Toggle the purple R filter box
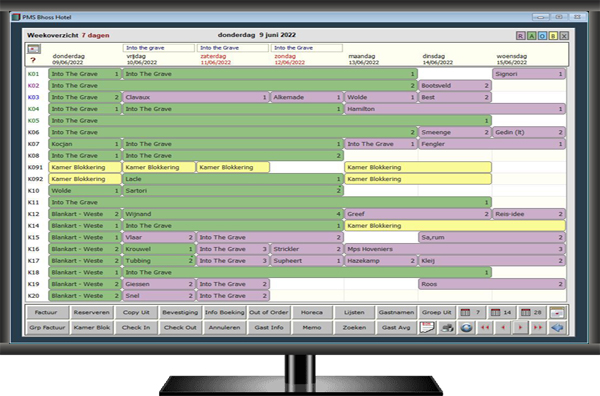Viewport: 600px width, 396px height. point(520,36)
